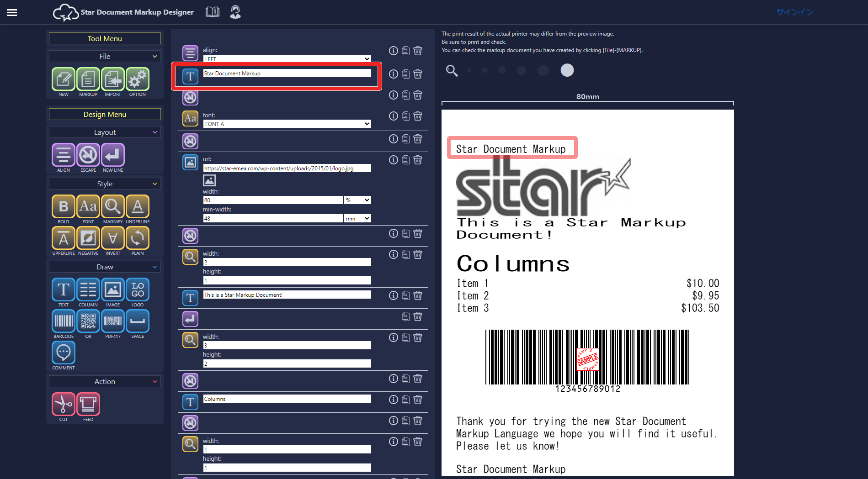Screen dimensions: 868x479
Task: Select the largest preview zoom dot
Action: coord(567,70)
